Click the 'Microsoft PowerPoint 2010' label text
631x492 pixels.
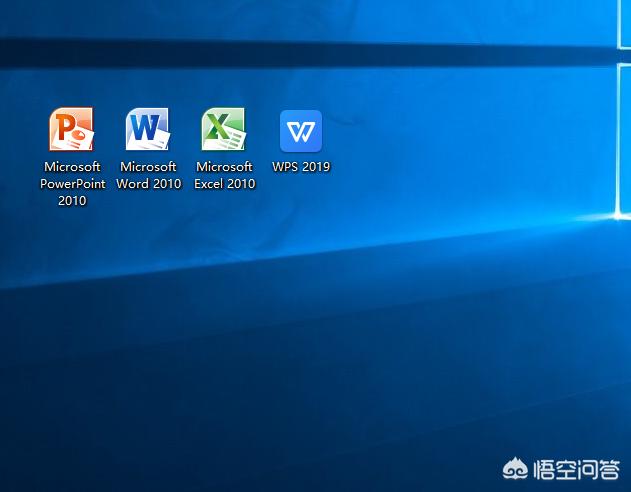click(x=72, y=183)
